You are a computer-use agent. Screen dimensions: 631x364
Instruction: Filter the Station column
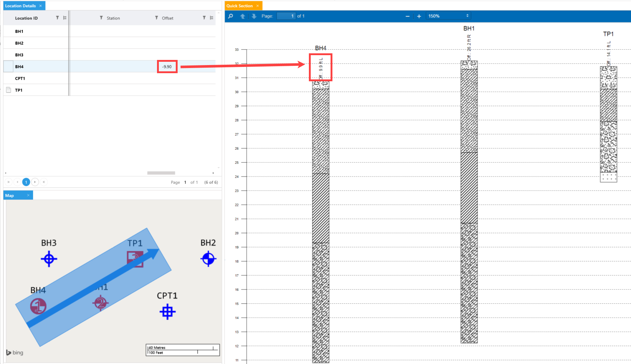click(101, 18)
